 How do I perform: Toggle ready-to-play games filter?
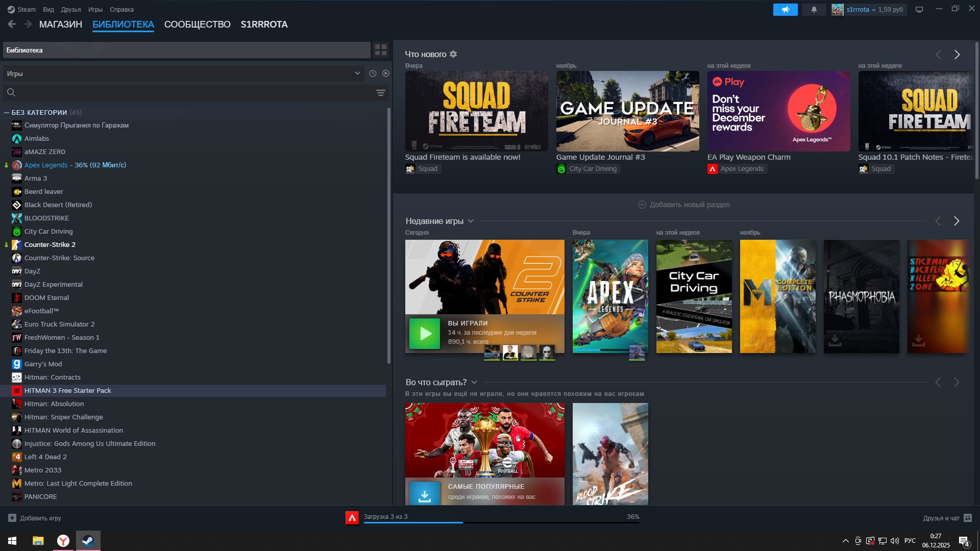click(386, 73)
